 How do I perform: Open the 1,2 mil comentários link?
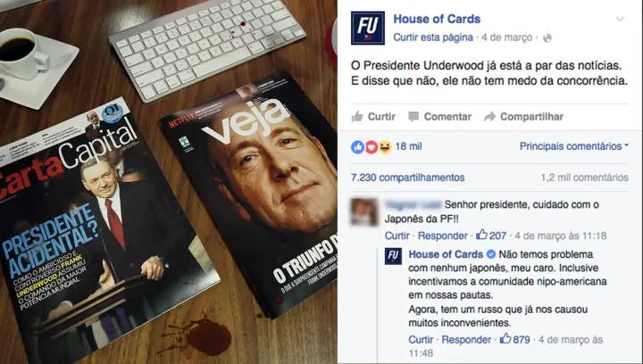click(584, 178)
